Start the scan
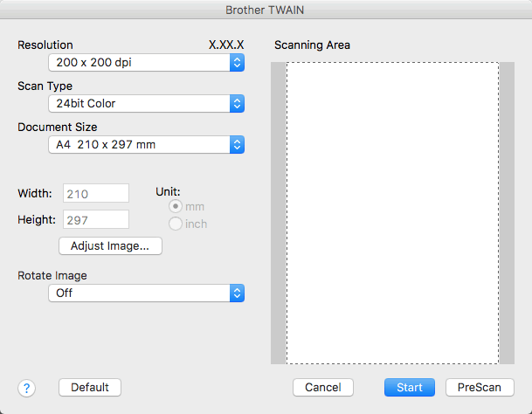 pyautogui.click(x=410, y=388)
